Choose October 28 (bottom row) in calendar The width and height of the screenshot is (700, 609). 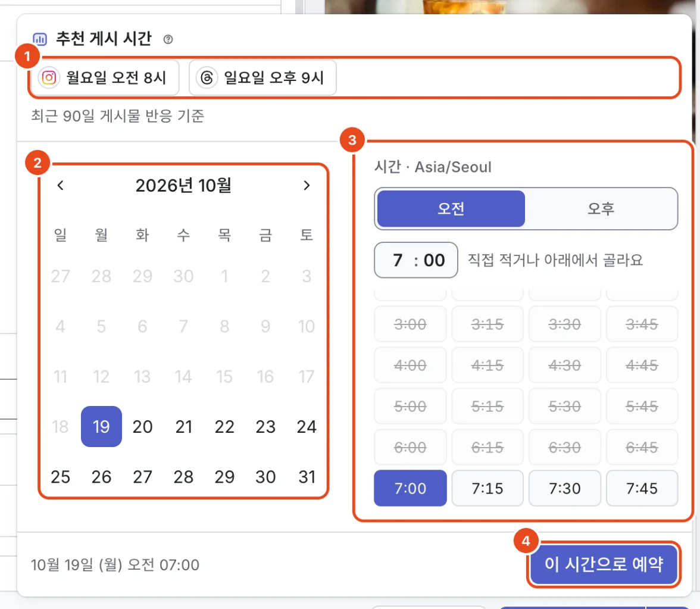click(183, 477)
